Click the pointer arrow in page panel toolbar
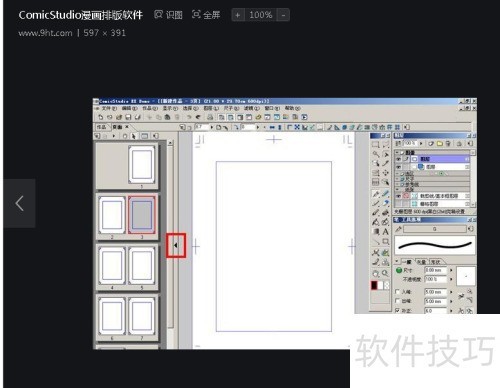Screen dimensions: 500x388 pos(134,136)
